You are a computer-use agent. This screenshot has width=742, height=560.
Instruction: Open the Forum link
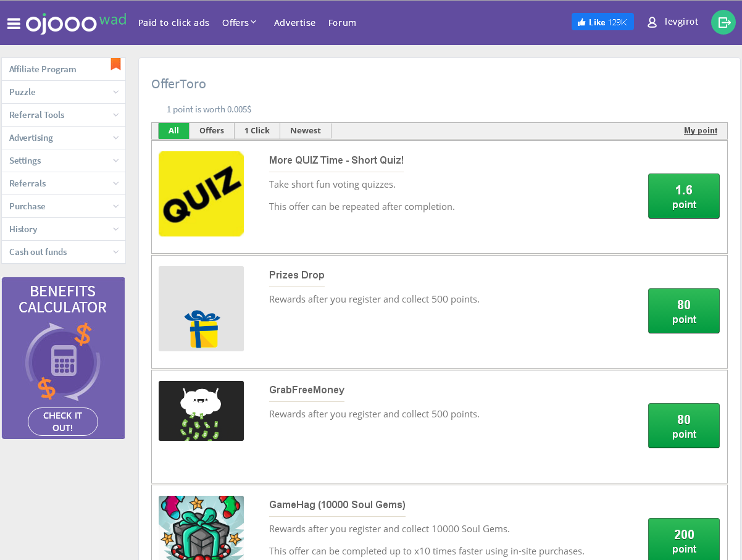(342, 23)
